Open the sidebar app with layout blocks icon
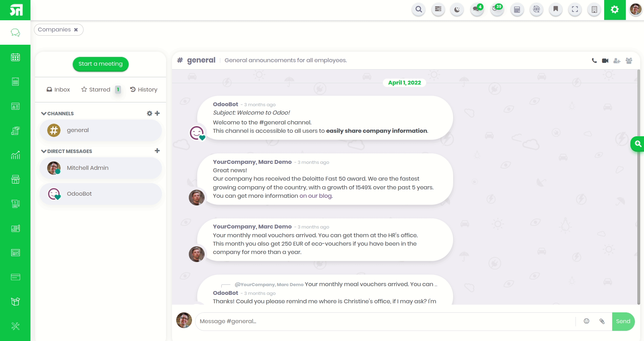 pos(15,253)
